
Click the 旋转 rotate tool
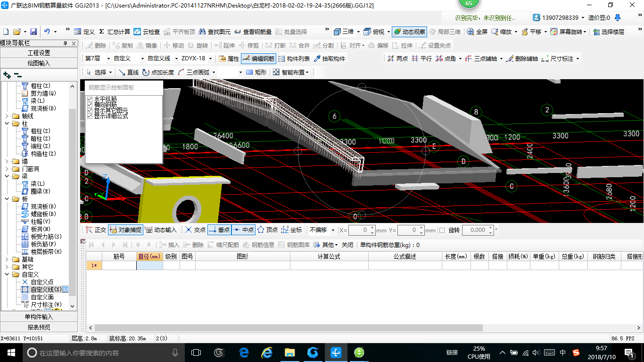tap(198, 45)
